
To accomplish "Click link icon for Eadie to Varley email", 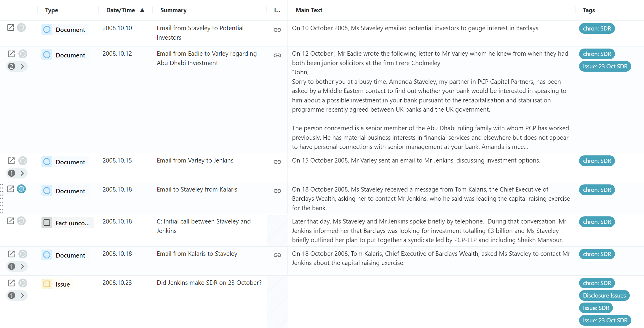I will pos(277,55).
